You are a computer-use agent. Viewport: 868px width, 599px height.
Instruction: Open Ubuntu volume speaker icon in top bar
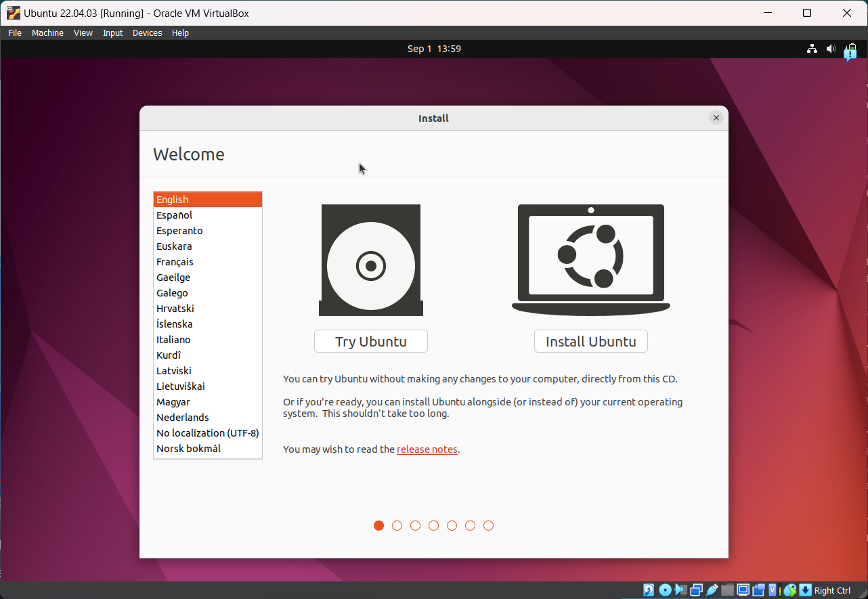tap(831, 49)
